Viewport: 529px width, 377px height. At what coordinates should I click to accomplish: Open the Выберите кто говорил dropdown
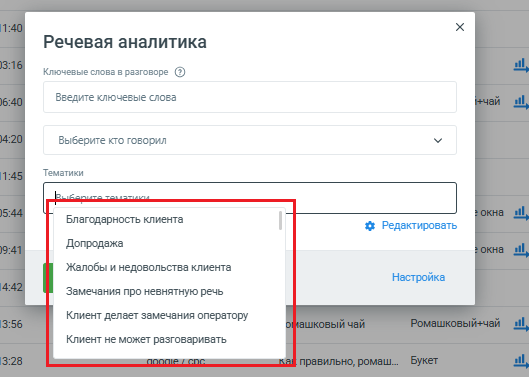(250, 140)
